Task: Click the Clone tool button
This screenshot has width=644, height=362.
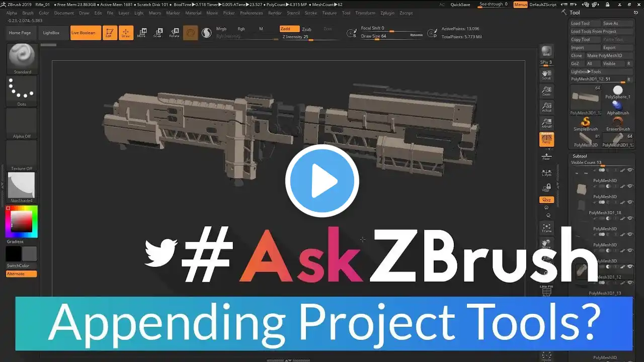Action: pos(577,55)
